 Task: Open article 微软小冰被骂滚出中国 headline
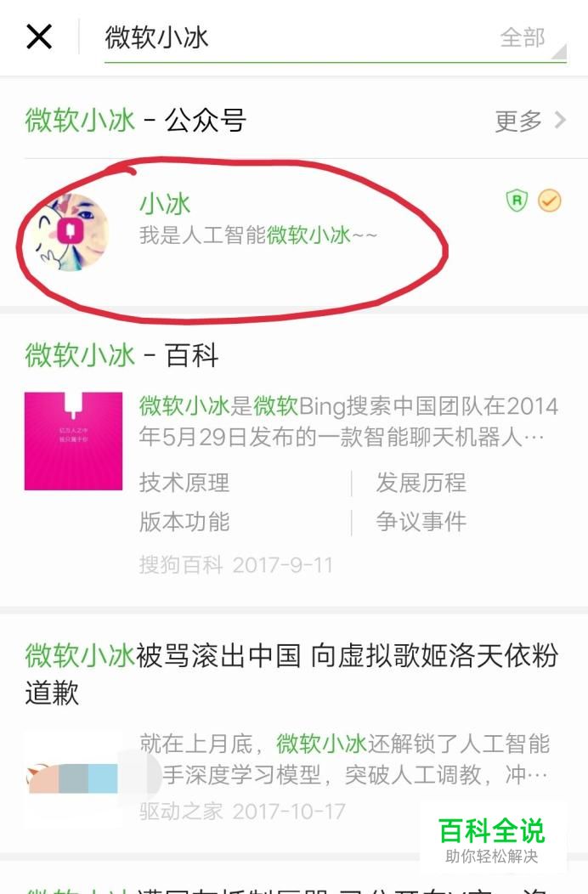pyautogui.click(x=291, y=674)
